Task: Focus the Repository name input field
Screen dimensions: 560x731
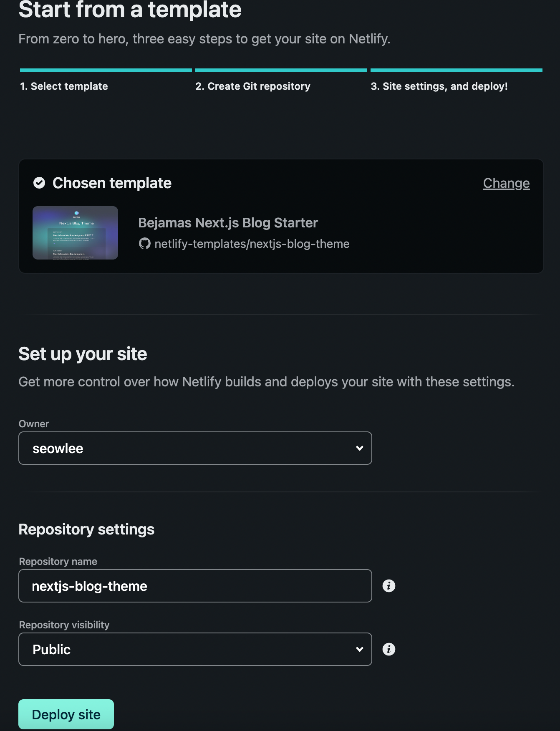Action: coord(195,586)
